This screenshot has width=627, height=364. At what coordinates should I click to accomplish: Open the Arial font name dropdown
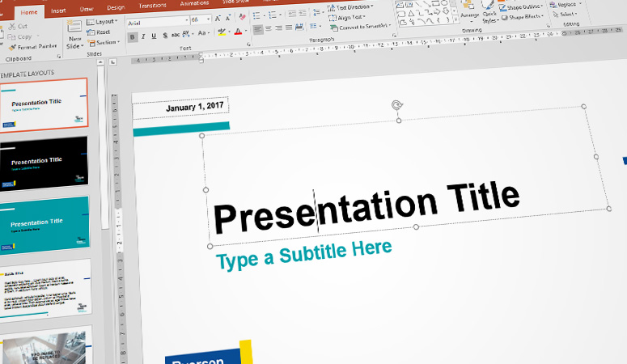186,19
